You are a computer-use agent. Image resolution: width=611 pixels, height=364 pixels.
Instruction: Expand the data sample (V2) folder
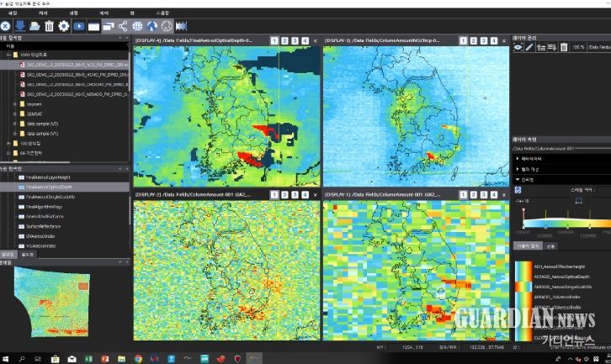15,124
